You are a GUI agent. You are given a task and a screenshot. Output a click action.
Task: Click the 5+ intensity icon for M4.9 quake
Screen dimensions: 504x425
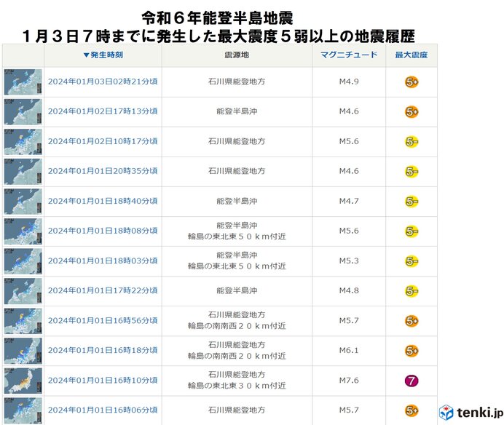(412, 82)
